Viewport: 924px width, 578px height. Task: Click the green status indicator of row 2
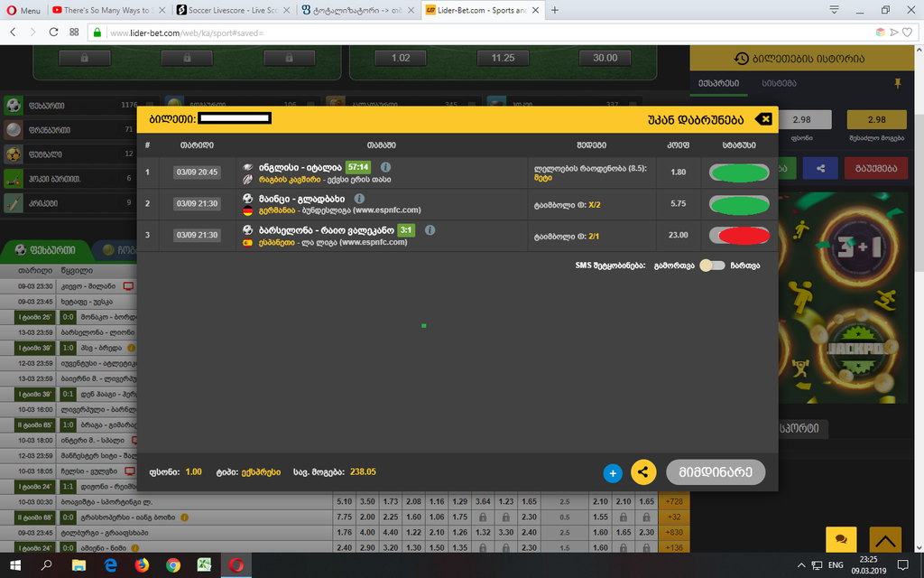click(739, 205)
